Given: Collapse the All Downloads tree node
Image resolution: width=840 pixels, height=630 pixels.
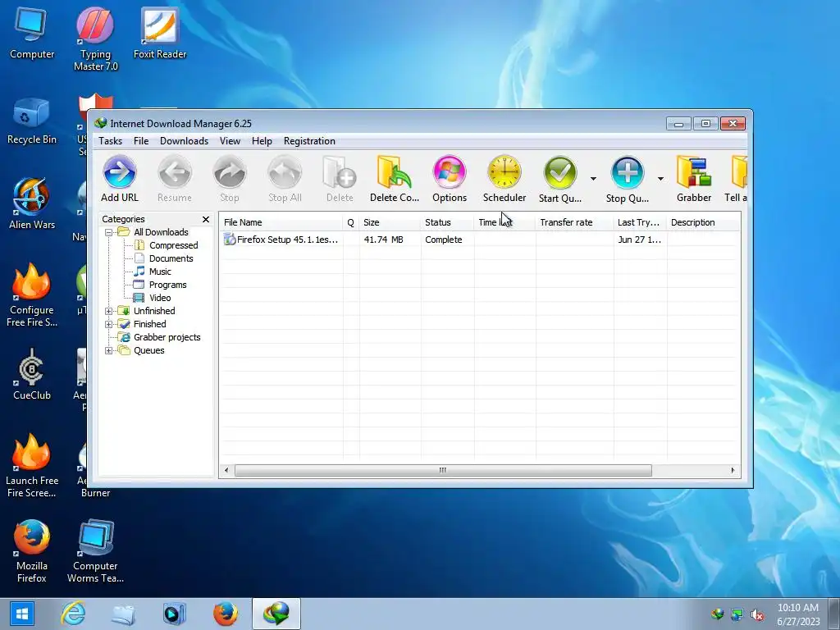Looking at the screenshot, I should pos(109,232).
